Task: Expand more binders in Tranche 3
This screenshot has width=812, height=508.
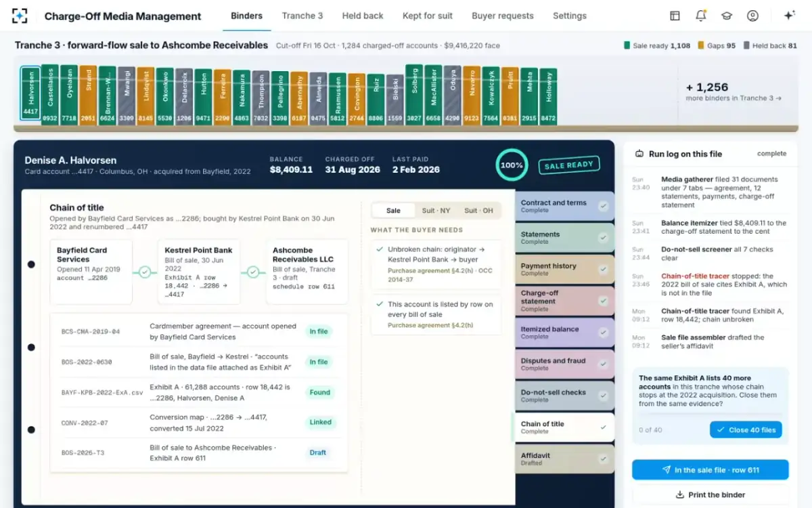Action: click(x=734, y=92)
